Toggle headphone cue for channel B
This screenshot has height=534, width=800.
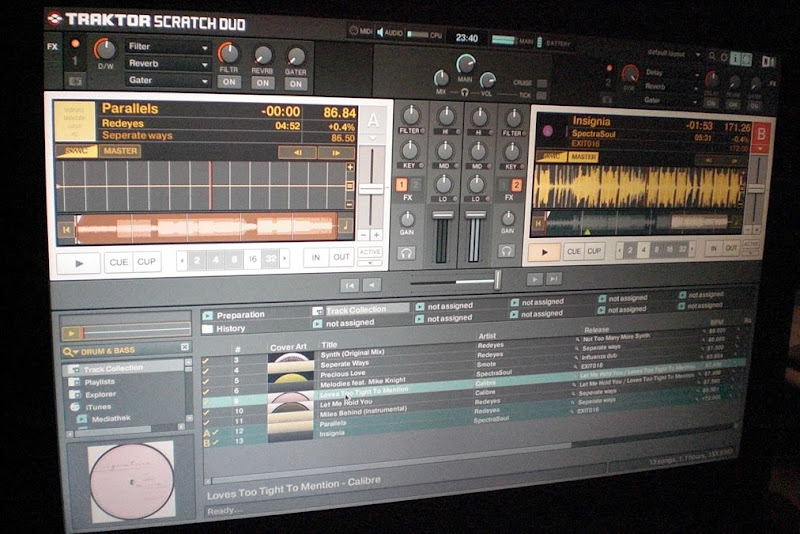506,251
